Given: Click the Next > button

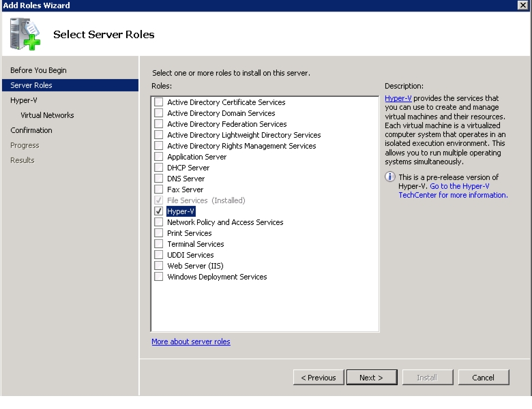Looking at the screenshot, I should tap(372, 378).
